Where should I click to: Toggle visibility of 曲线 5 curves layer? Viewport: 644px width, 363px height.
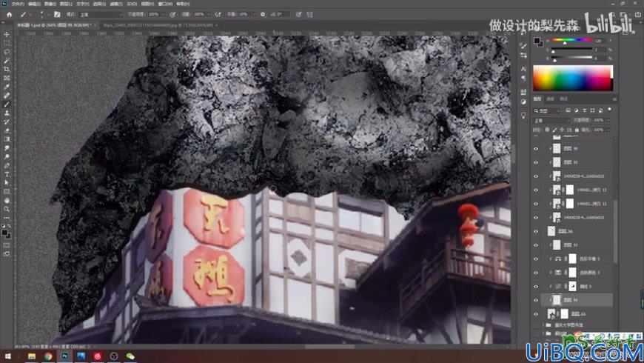[x=536, y=287]
